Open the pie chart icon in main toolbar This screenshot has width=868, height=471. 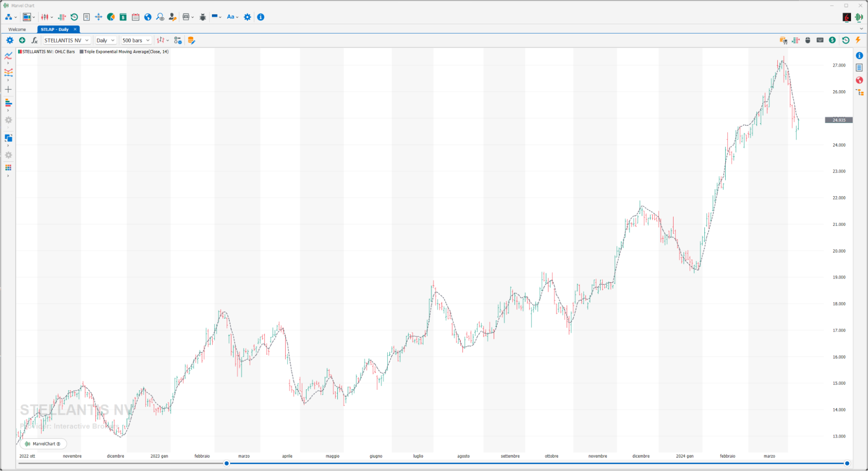click(111, 17)
